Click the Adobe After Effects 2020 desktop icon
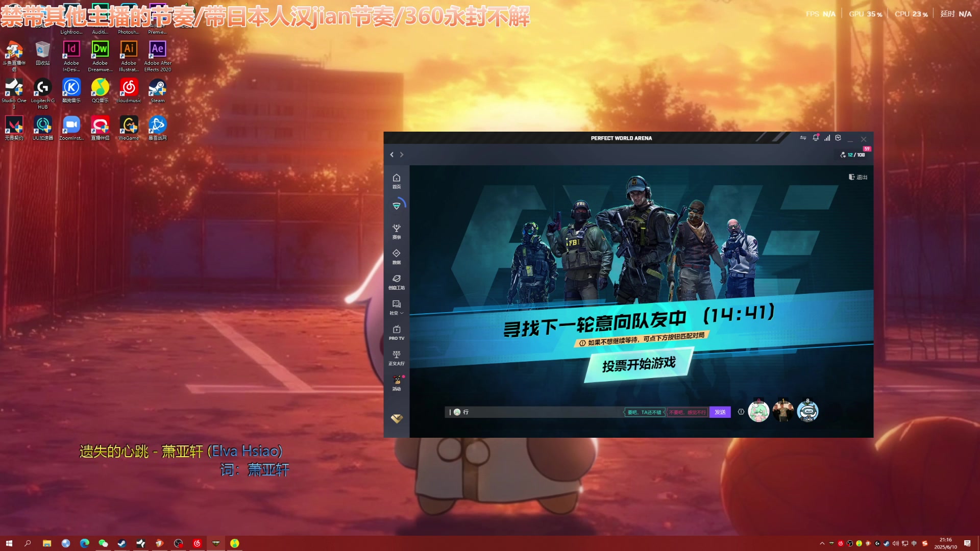 tap(158, 56)
